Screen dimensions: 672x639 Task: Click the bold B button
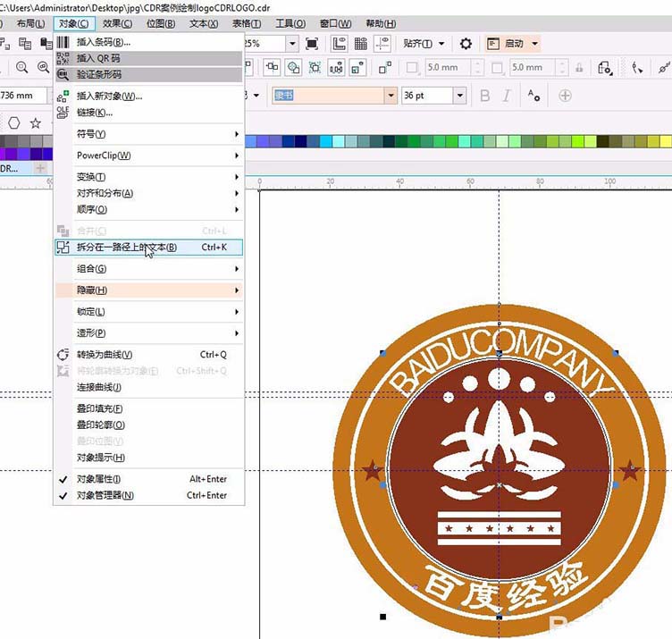pyautogui.click(x=484, y=96)
